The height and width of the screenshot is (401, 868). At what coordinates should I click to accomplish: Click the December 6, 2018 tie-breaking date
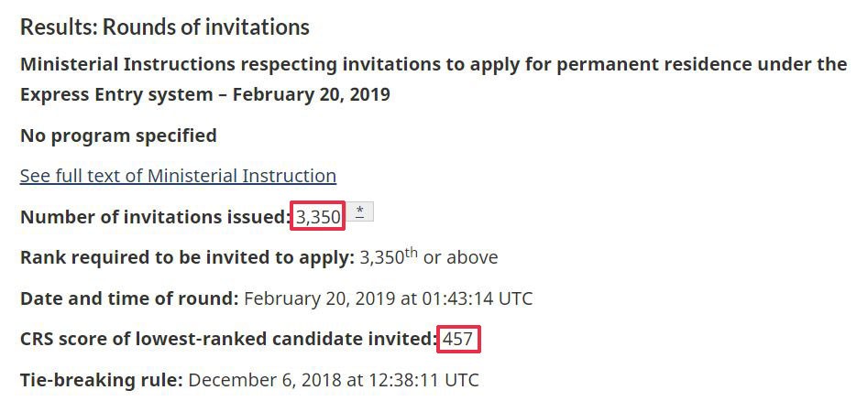(x=261, y=379)
